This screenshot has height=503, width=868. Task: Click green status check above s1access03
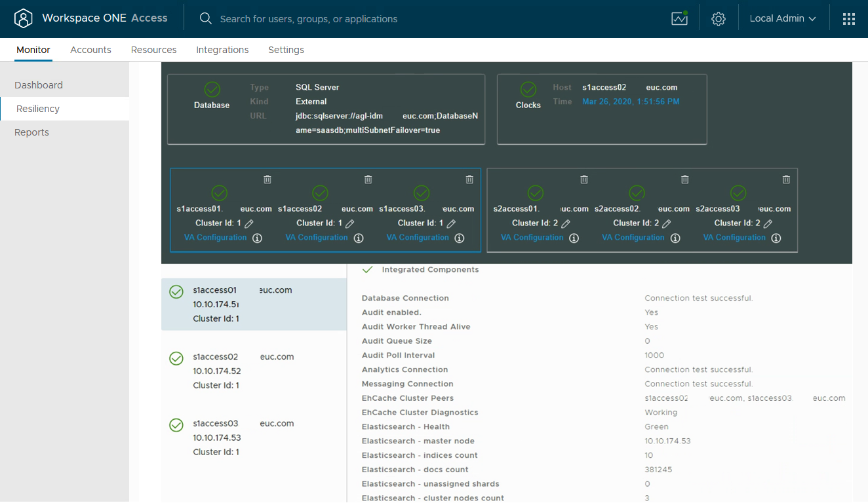pyautogui.click(x=422, y=193)
